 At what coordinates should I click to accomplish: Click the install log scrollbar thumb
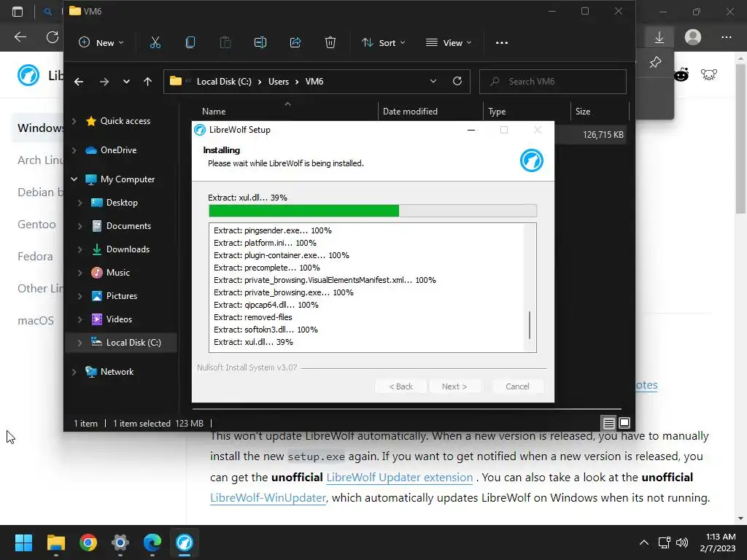pos(530,324)
